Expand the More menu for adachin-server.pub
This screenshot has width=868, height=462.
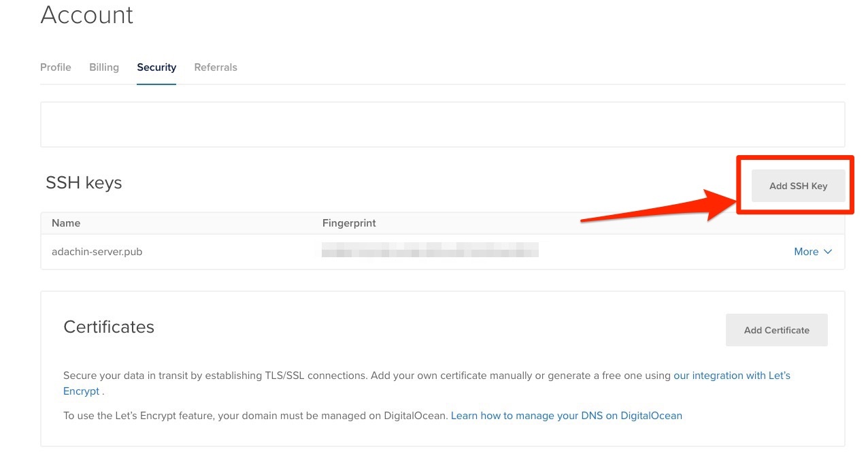(x=806, y=252)
